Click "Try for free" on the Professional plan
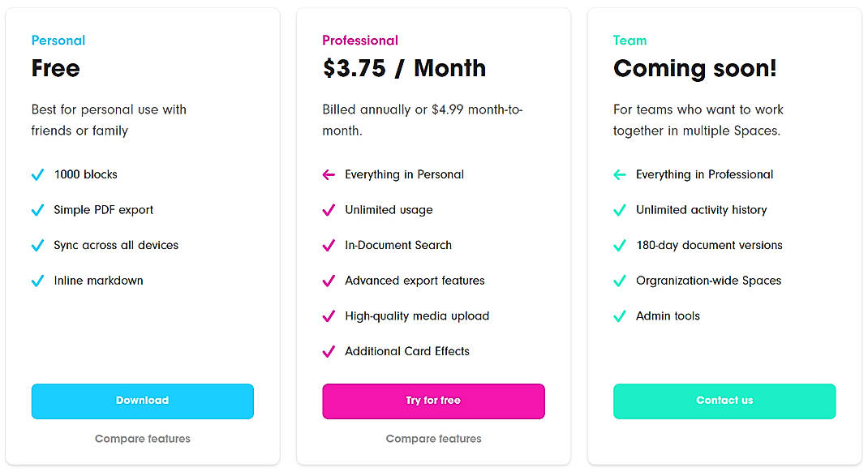This screenshot has width=868, height=472. (x=433, y=401)
